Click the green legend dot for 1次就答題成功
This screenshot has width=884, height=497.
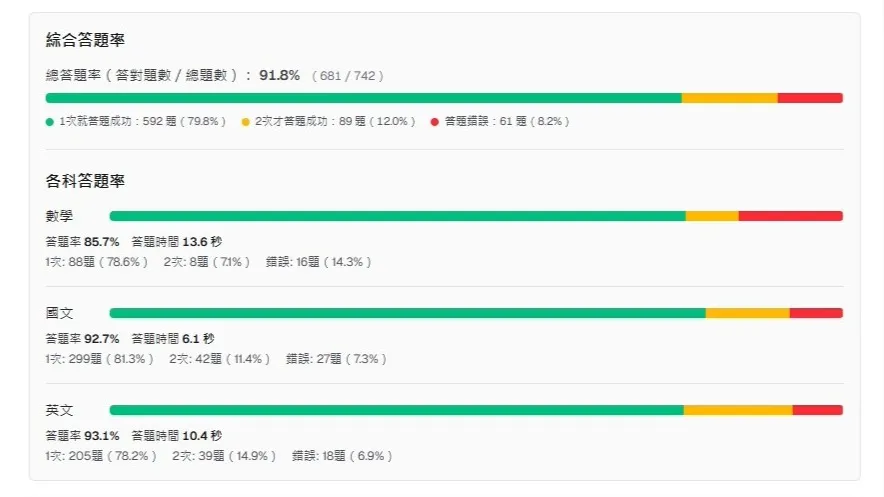pos(50,122)
